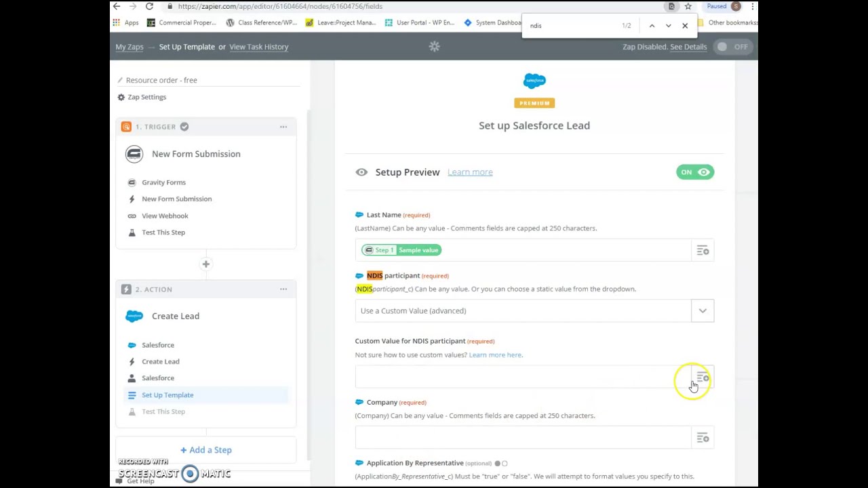868x488 pixels.
Task: Click Salesforce icon beside Company label
Action: click(x=359, y=403)
